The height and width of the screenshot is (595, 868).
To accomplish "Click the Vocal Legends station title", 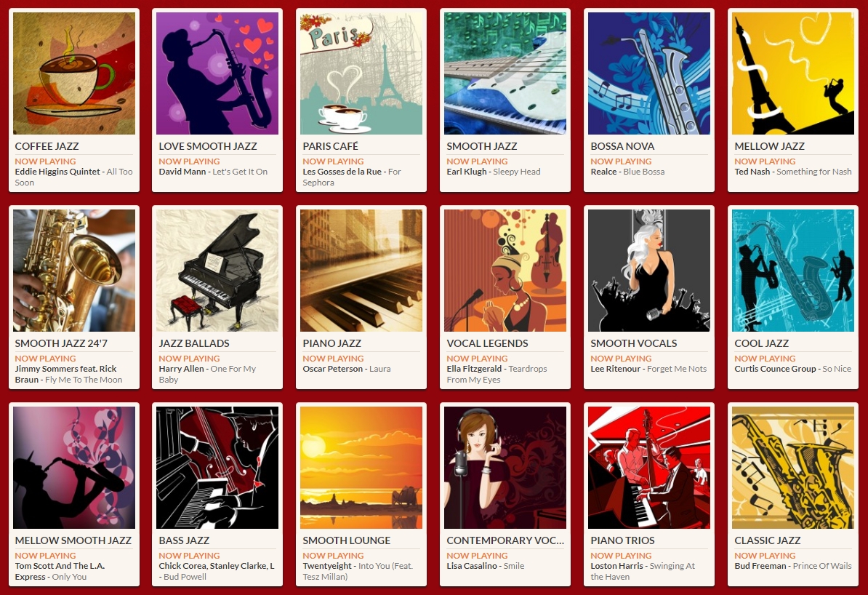I will coord(487,343).
